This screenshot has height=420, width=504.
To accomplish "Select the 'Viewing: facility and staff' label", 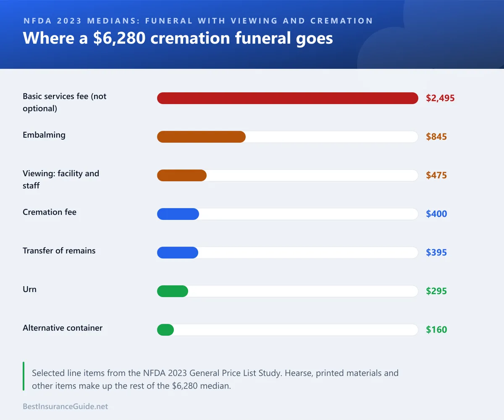I will click(61, 180).
